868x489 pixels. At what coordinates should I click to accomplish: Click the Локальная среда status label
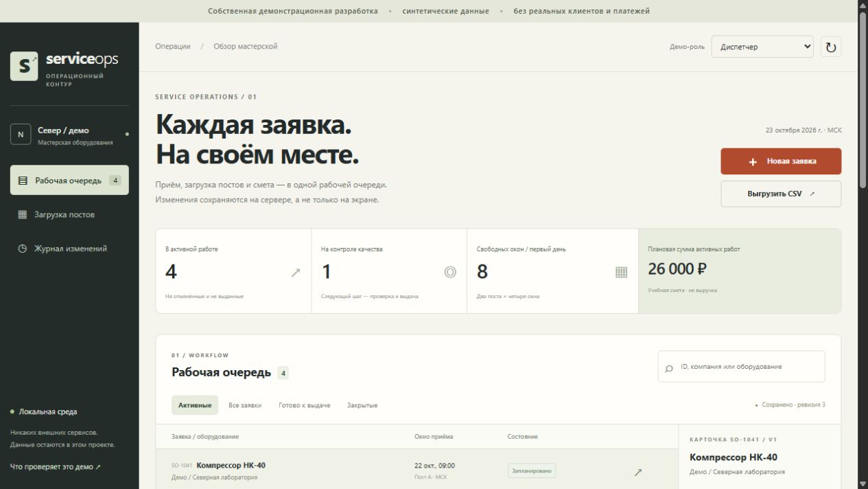click(48, 412)
